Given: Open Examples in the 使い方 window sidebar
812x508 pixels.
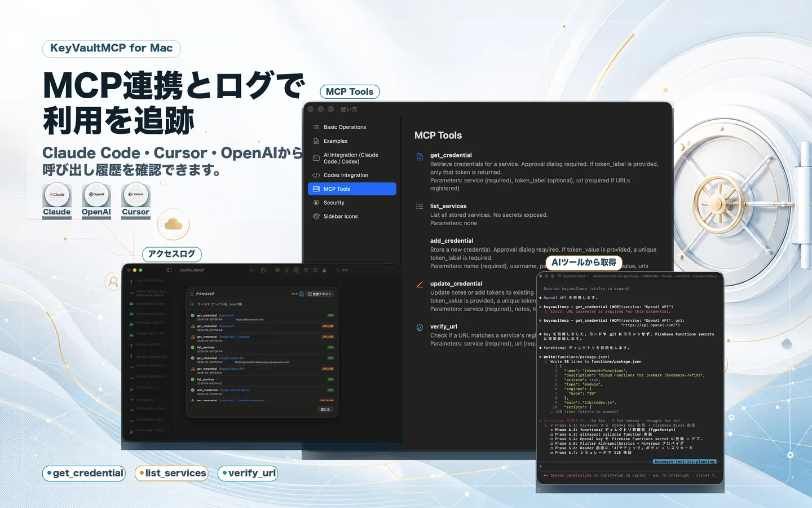Looking at the screenshot, I should point(352,141).
